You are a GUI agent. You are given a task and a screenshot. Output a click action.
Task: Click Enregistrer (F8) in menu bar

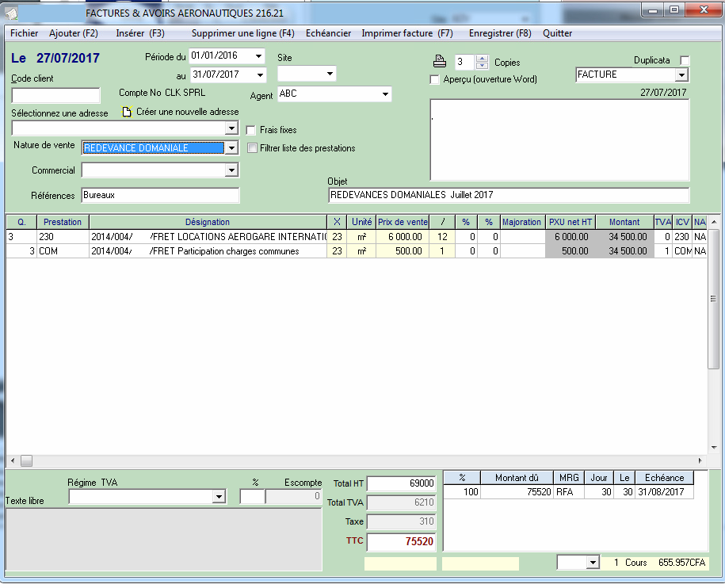point(499,33)
